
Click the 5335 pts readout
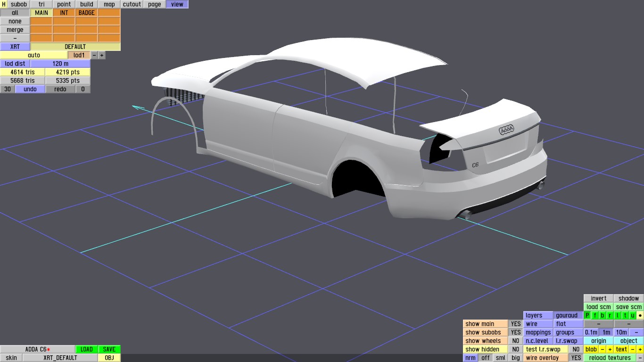(x=68, y=81)
